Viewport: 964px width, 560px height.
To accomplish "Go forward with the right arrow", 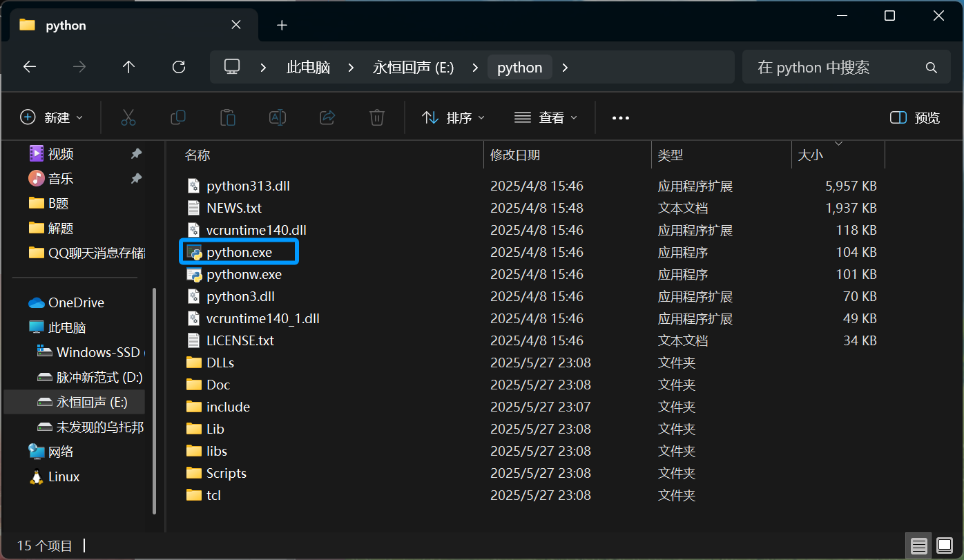I will tap(79, 67).
